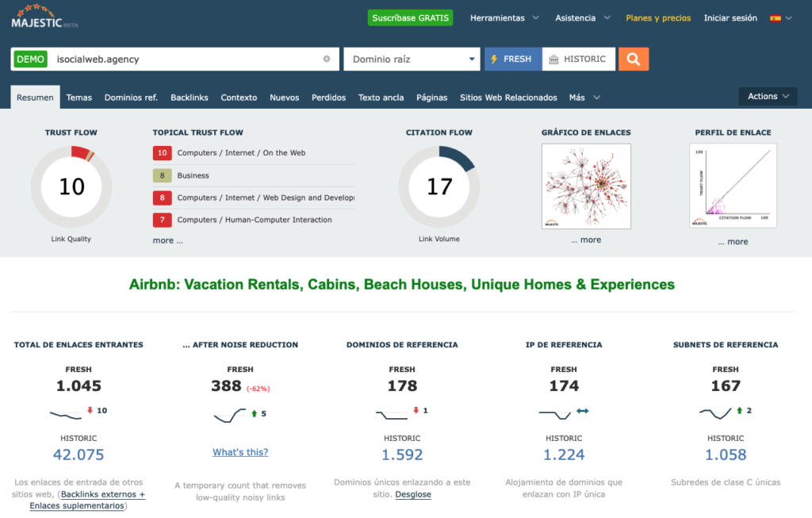Expand the Asistencia menu

point(583,18)
